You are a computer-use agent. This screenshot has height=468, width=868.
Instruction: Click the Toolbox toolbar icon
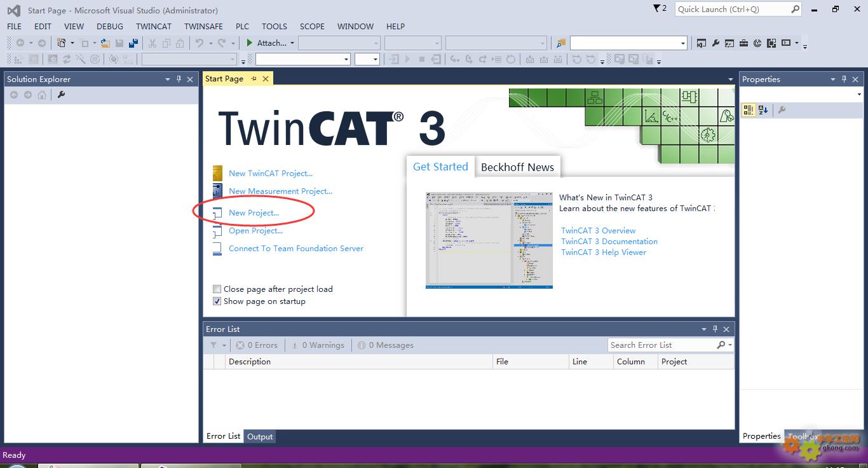[x=743, y=43]
